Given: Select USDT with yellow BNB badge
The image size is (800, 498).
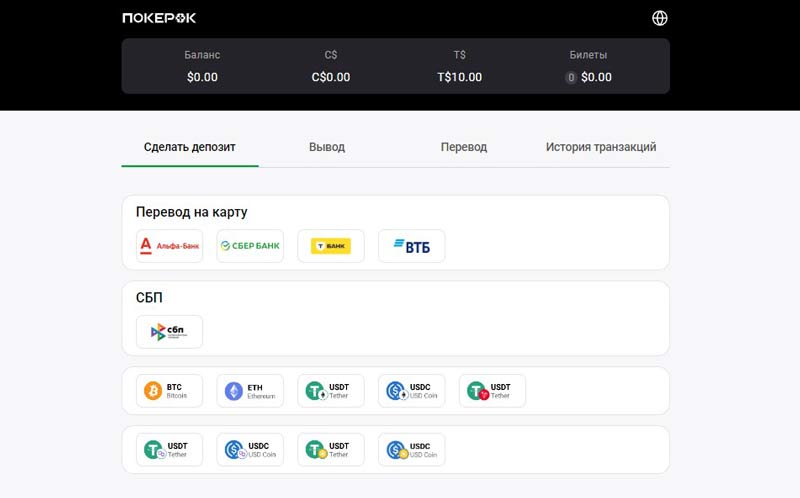Looking at the screenshot, I should [331, 450].
